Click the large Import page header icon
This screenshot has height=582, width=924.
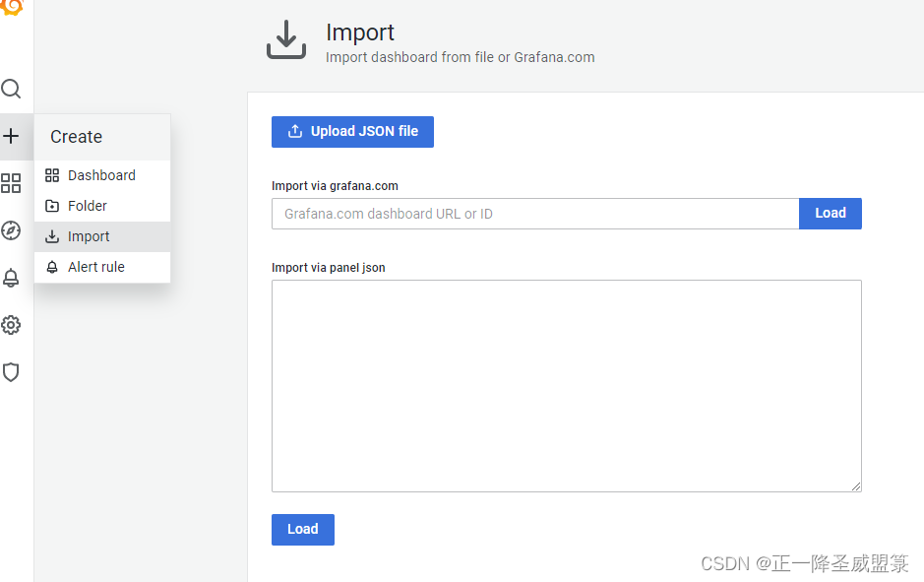(286, 39)
